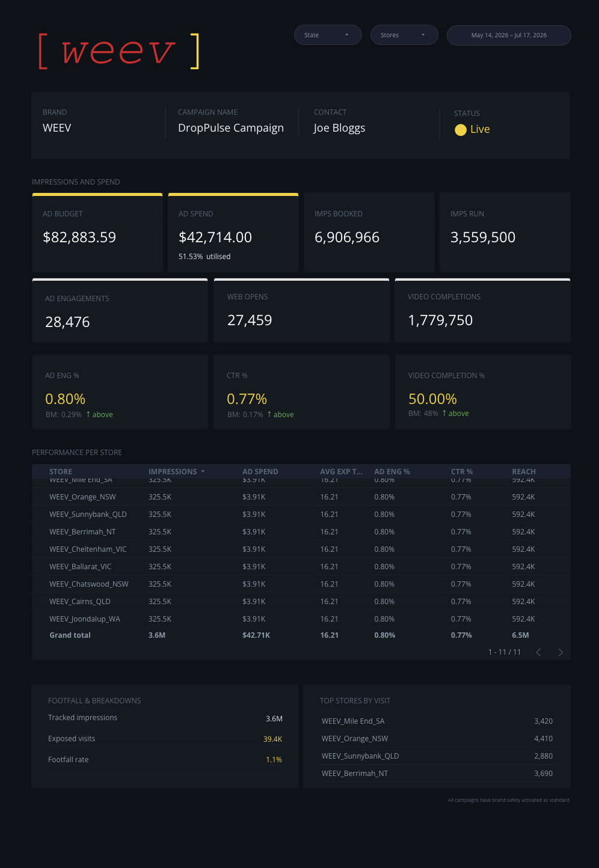Open the State filter dropdown

[x=328, y=35]
